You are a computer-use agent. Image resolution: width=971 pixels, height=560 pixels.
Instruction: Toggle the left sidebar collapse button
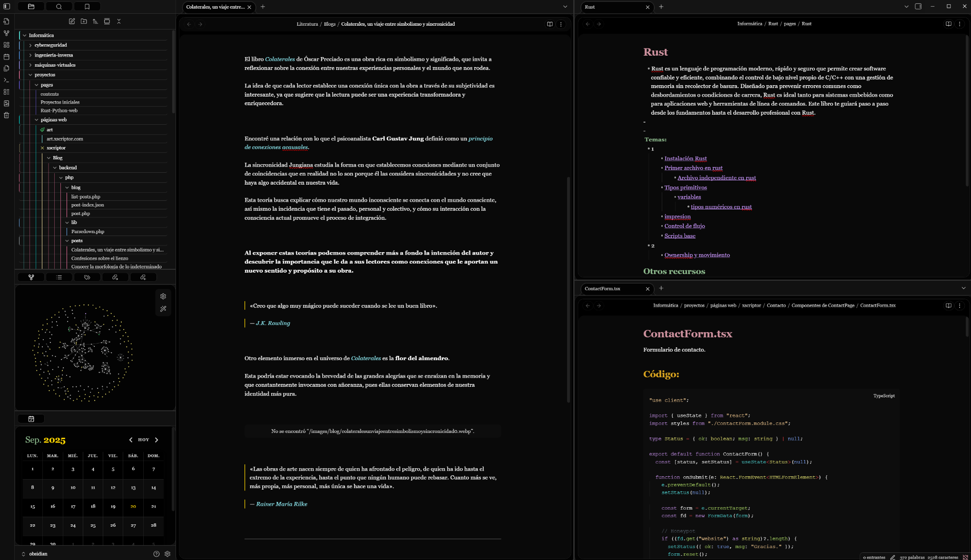6,6
